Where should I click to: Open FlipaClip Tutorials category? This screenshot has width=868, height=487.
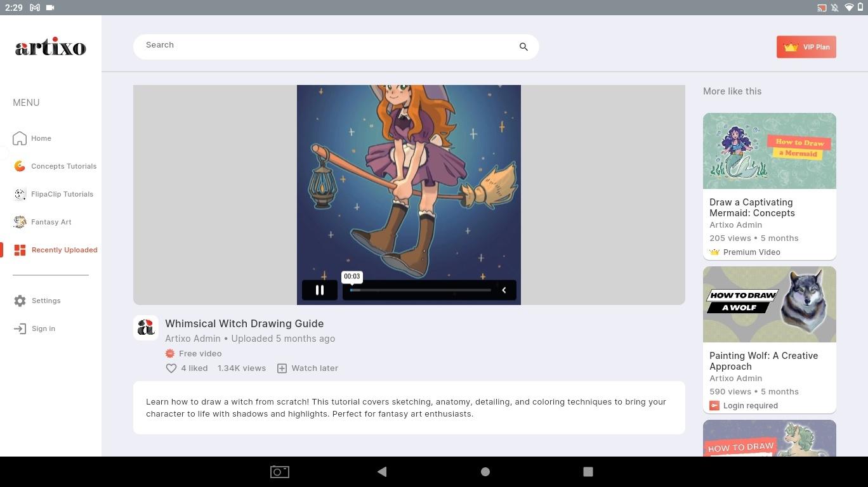(x=62, y=194)
